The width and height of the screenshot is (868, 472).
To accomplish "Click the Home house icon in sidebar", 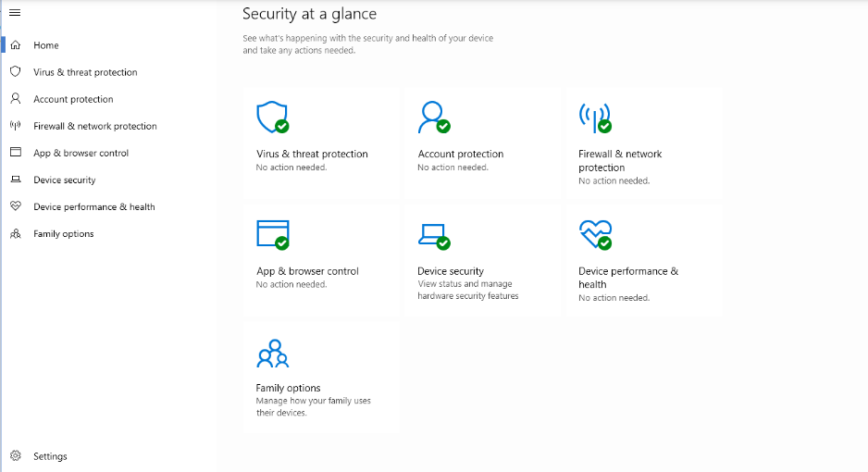I will tap(16, 44).
